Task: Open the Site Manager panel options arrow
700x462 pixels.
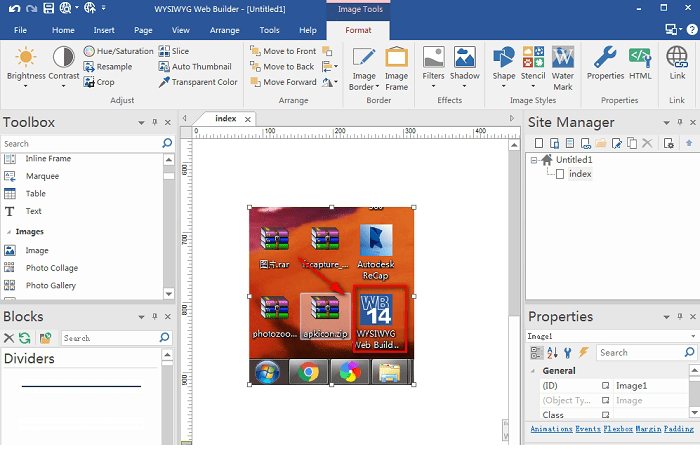Action: tap(666, 122)
